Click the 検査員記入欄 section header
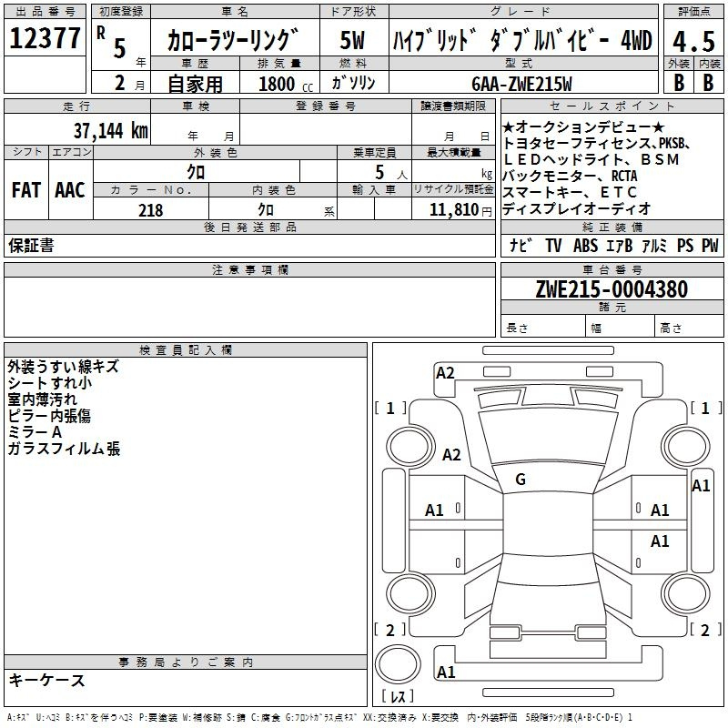 pyautogui.click(x=186, y=350)
